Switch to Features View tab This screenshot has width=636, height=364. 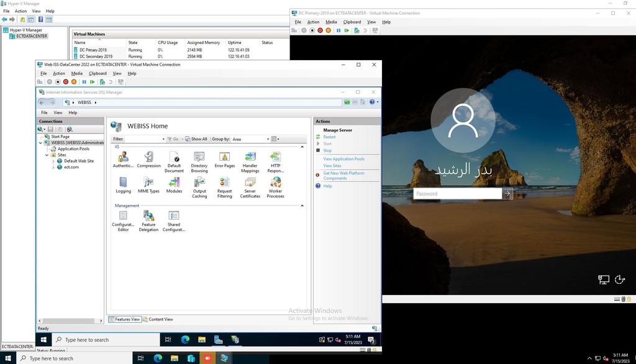coord(124,319)
